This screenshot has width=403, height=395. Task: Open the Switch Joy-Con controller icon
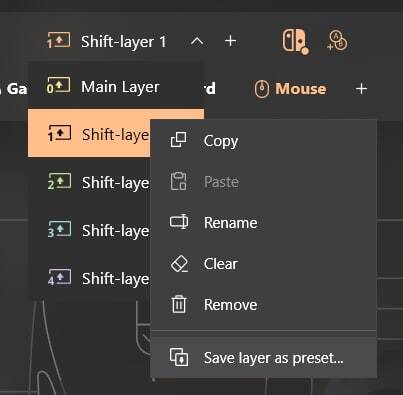295,41
